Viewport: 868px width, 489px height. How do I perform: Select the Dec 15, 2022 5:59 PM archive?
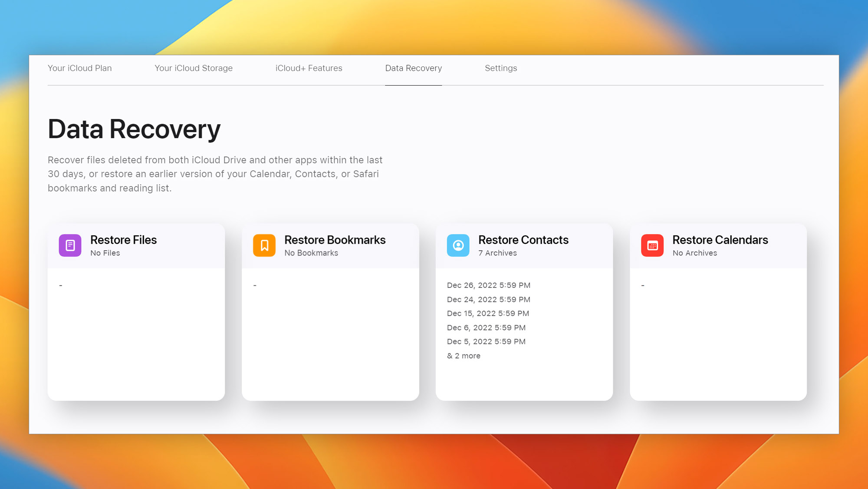pos(488,314)
